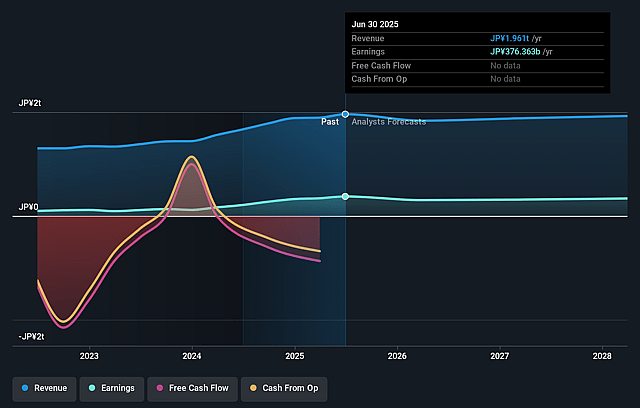The width and height of the screenshot is (640, 408).
Task: Toggle the Free Cash Flow legend button
Action: click(x=192, y=389)
